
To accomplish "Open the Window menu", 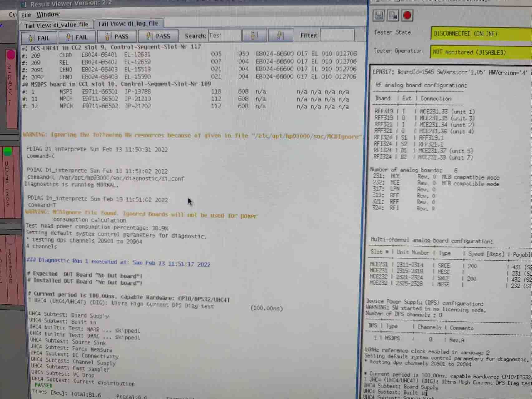I will (x=48, y=14).
